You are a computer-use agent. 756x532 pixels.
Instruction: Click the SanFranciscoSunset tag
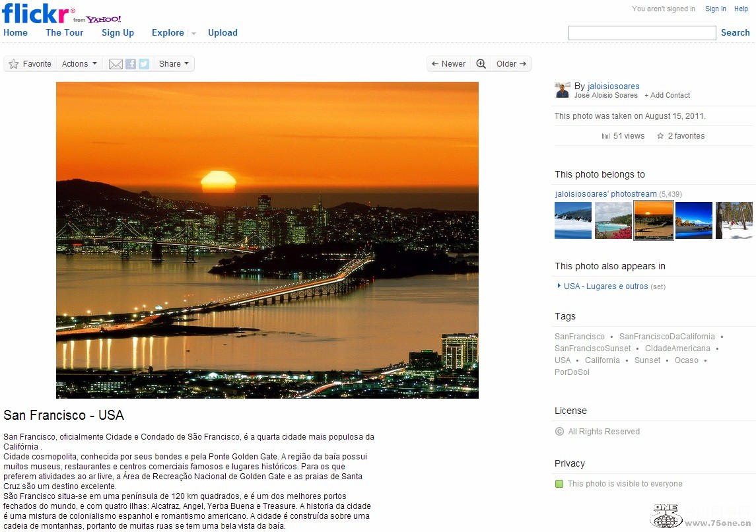(x=592, y=349)
